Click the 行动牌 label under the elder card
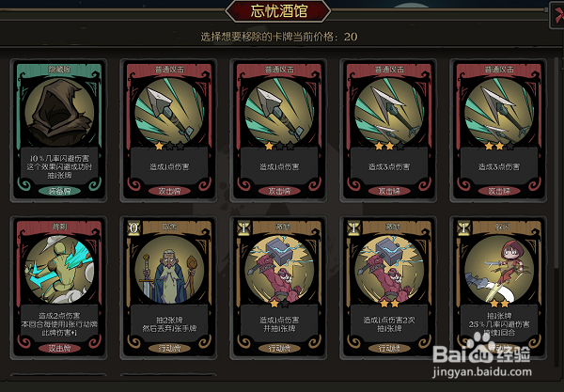The height and width of the screenshot is (392, 564). click(169, 348)
